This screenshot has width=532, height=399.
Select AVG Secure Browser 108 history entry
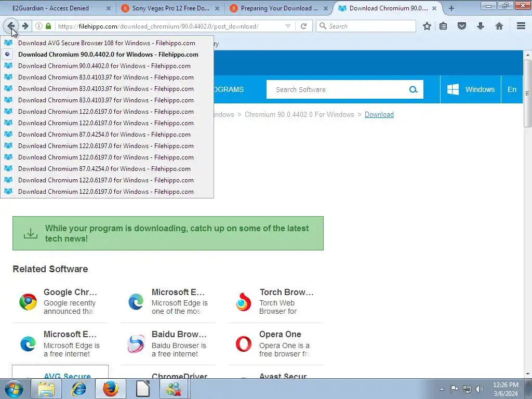(107, 43)
